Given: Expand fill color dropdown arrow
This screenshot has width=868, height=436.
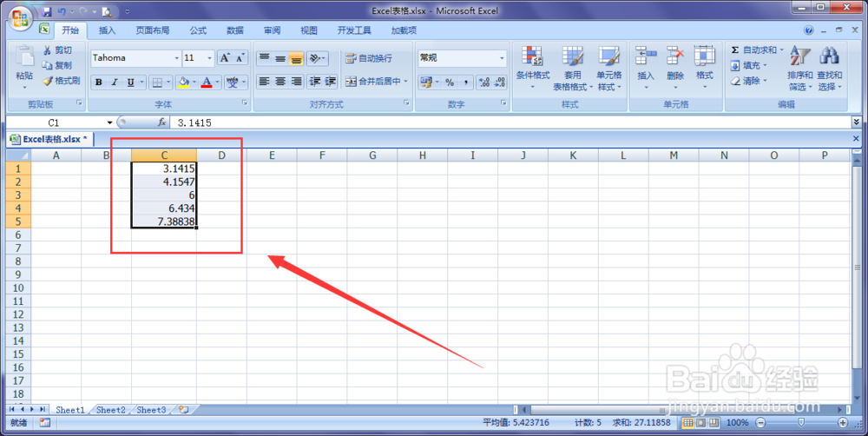Looking at the screenshot, I should click(194, 82).
